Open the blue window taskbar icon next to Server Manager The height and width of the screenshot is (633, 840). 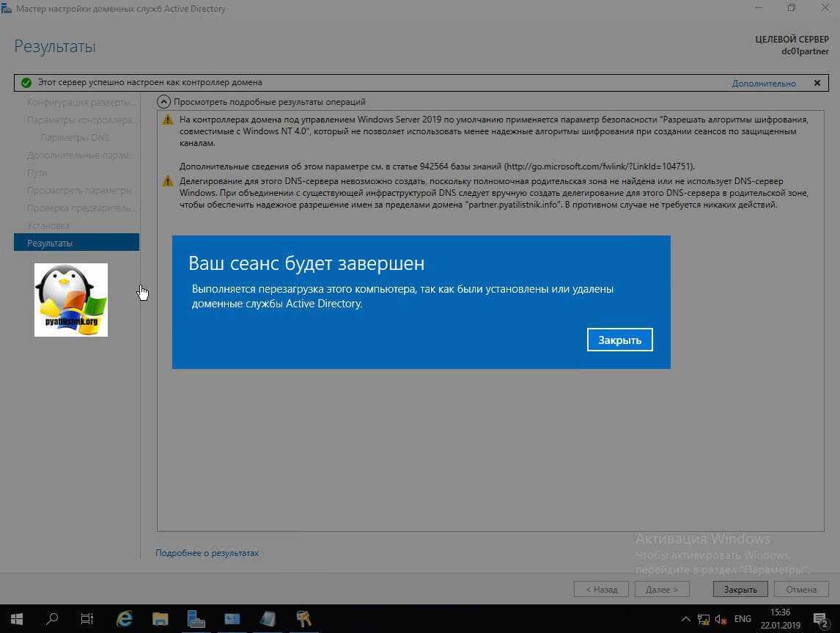pos(232,619)
